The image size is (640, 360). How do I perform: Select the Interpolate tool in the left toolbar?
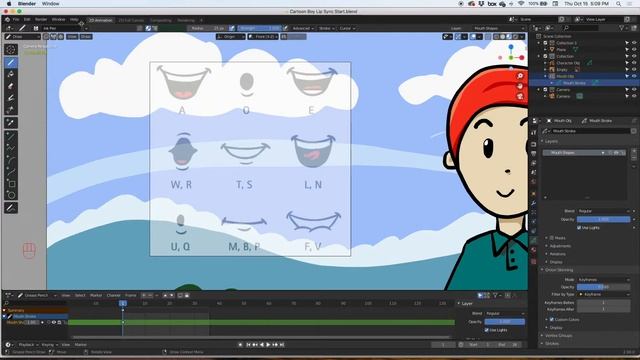pos(11,208)
